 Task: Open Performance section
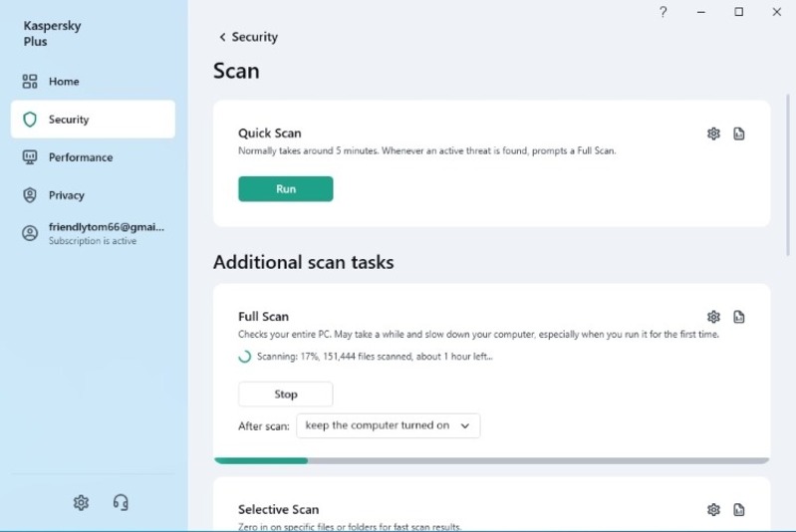(x=93, y=157)
